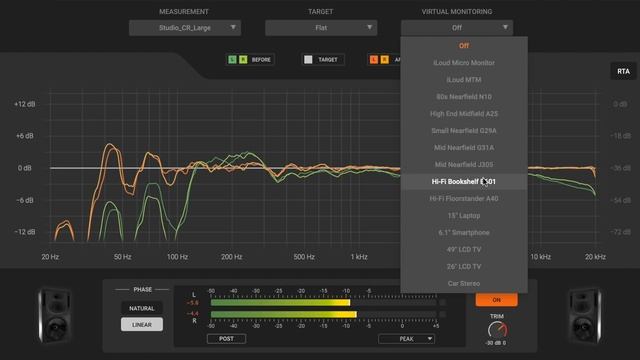Select Hi-Fi Bookshelf option
640x360 pixels.
(464, 182)
